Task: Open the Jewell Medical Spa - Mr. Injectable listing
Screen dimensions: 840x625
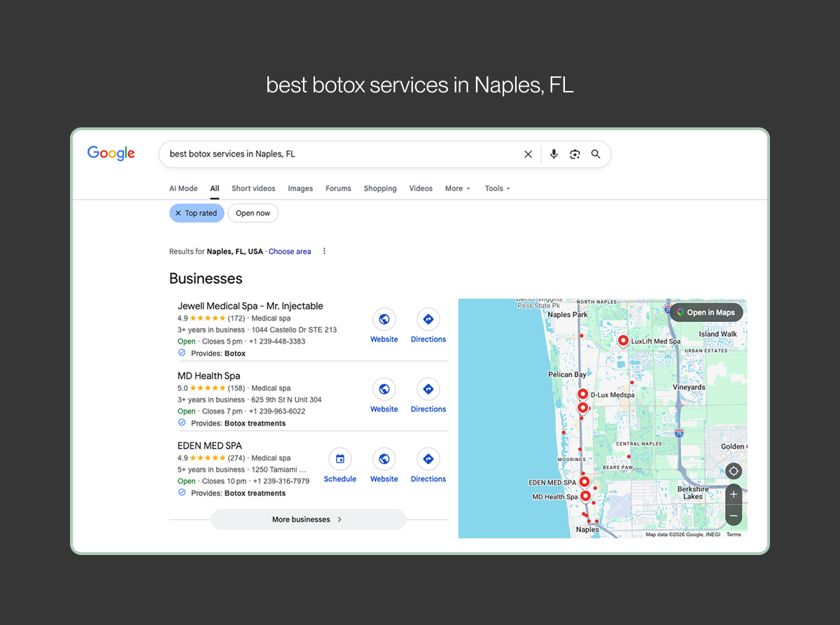Action: 250,306
